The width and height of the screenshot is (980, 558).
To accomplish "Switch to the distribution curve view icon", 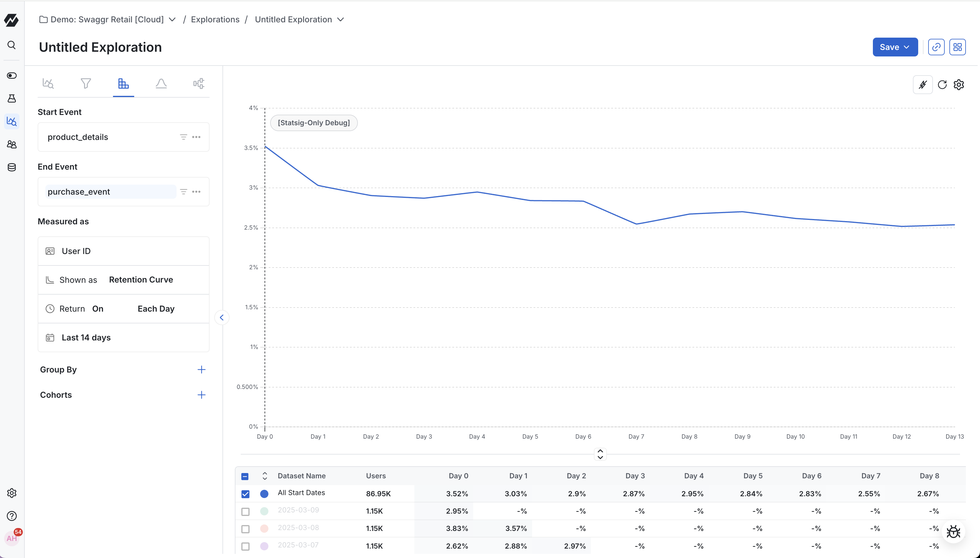I will tap(161, 83).
